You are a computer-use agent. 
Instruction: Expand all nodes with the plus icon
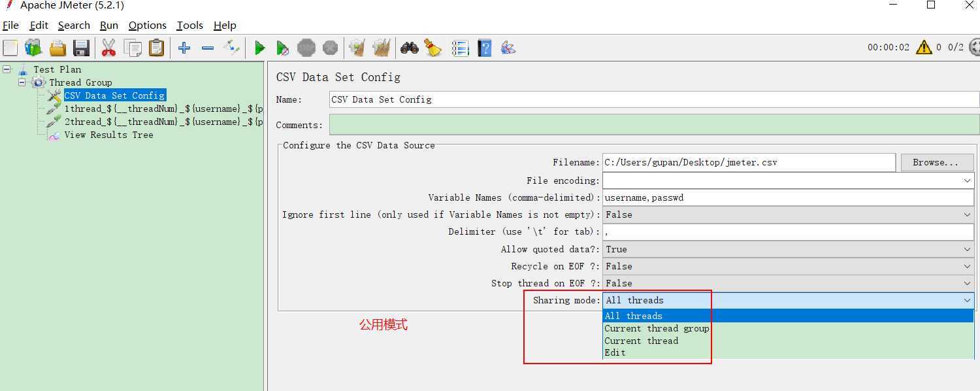pyautogui.click(x=184, y=48)
